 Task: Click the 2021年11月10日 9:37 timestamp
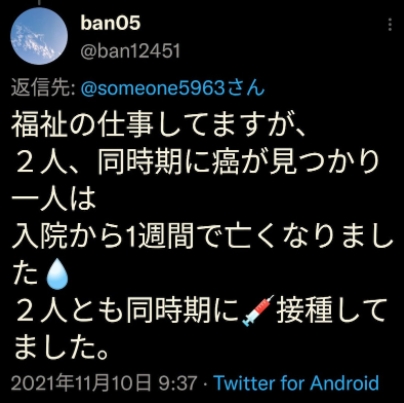pyautogui.click(x=104, y=383)
